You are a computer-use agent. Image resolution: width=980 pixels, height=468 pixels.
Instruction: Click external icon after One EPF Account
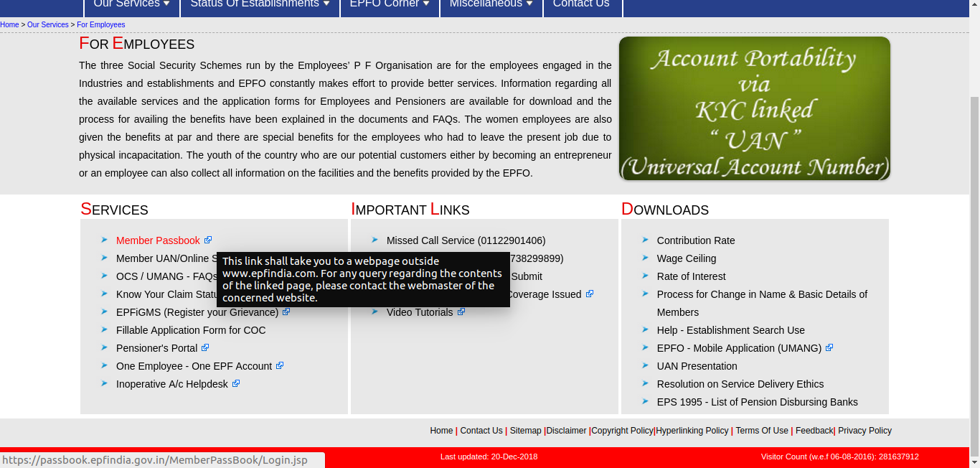[x=280, y=366]
